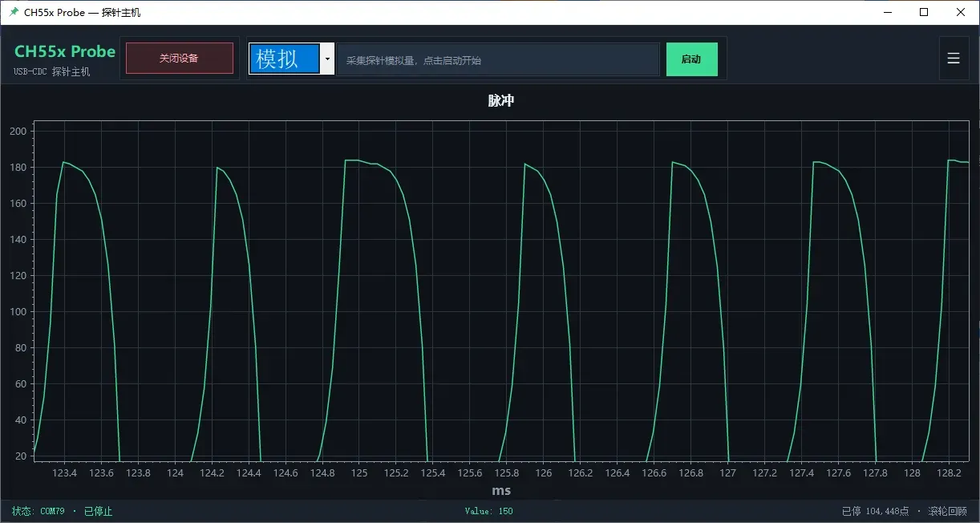Image resolution: width=980 pixels, height=523 pixels.
Task: Click the 已停止 status indicator
Action: (x=99, y=511)
